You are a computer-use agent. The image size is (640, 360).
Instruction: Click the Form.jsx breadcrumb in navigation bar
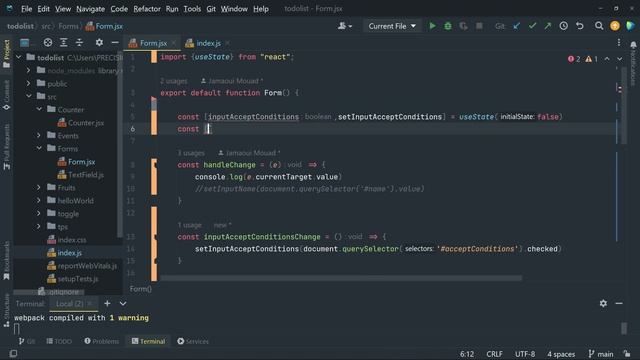pyautogui.click(x=104, y=26)
